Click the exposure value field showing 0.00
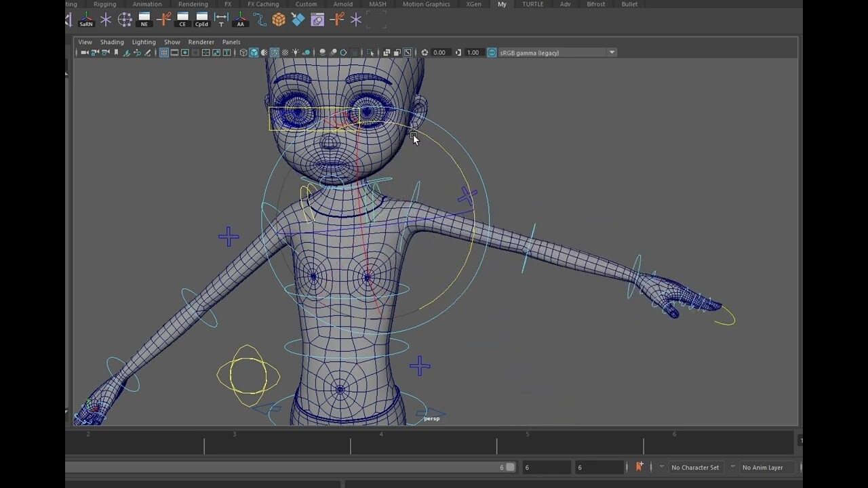The image size is (868, 488). pos(439,52)
